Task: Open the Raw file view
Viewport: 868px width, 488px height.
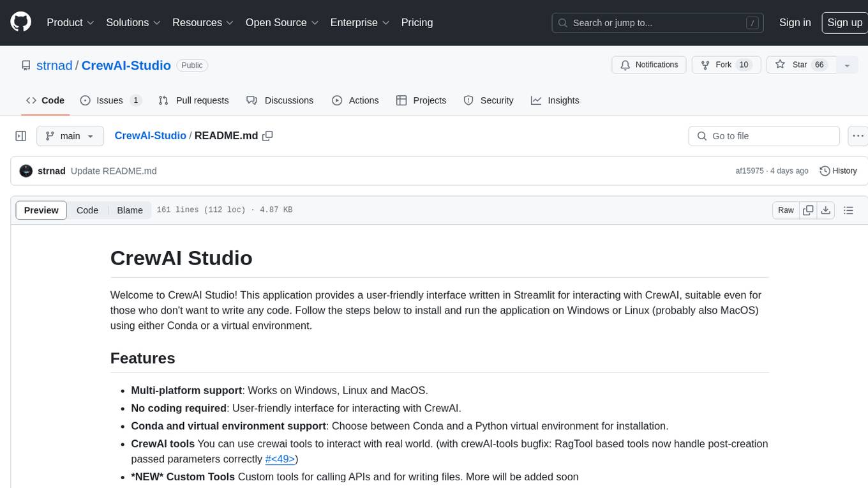Action: 786,210
